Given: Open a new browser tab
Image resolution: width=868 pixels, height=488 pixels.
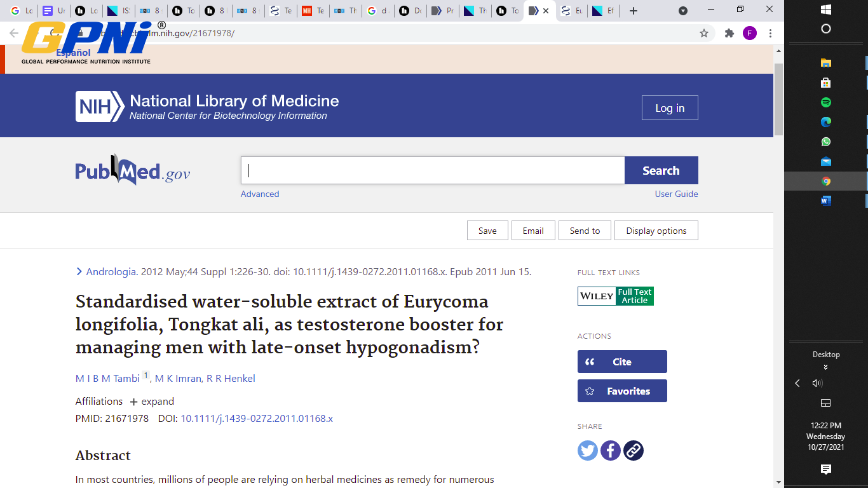Looking at the screenshot, I should click(x=633, y=11).
